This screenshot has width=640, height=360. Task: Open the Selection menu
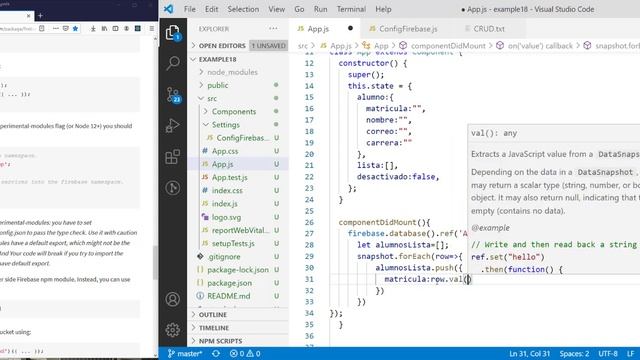point(243,9)
